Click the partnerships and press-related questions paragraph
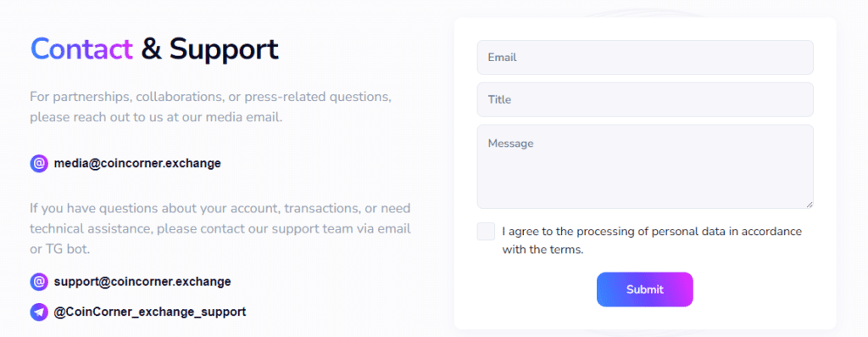 (211, 107)
